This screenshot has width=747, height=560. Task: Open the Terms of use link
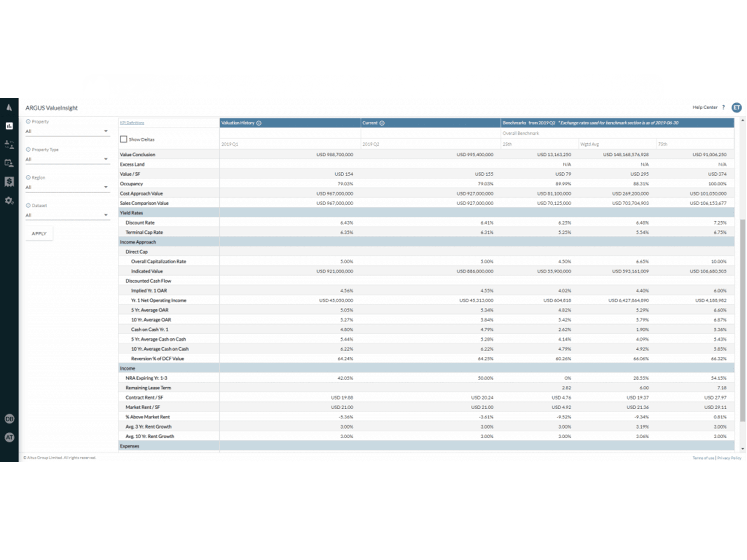[x=703, y=458]
